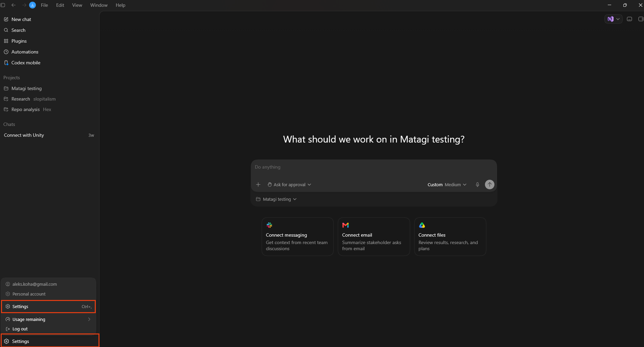The height and width of the screenshot is (347, 644).
Task: Click the Log out exit icon
Action: 8,329
